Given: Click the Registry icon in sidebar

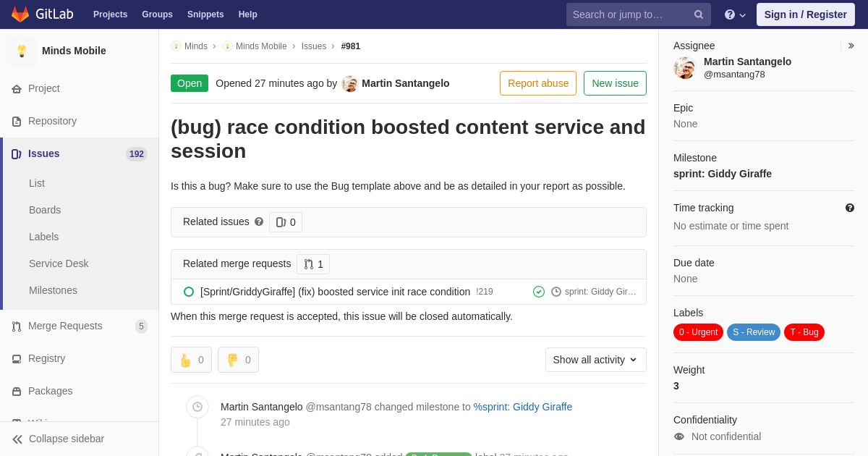Looking at the screenshot, I should (17, 359).
